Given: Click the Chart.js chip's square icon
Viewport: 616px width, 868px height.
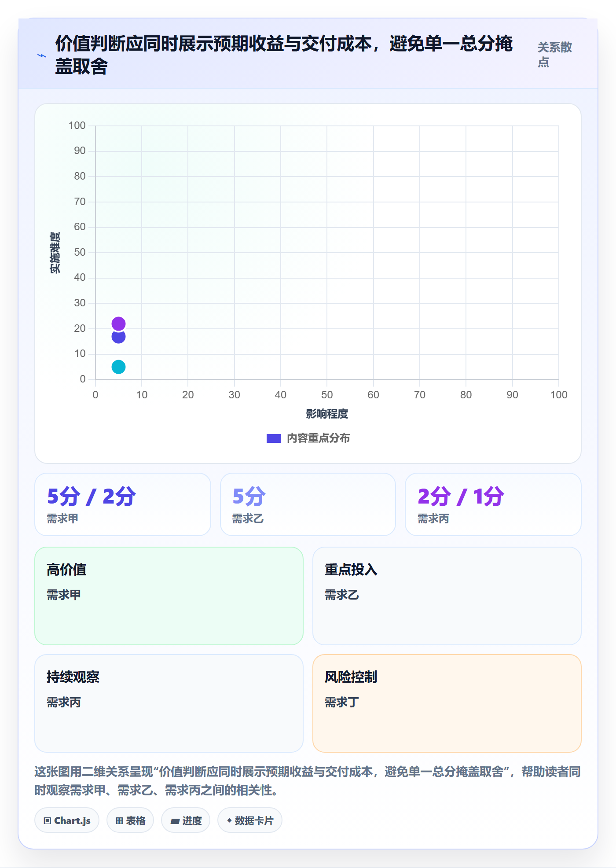Looking at the screenshot, I should (x=48, y=821).
